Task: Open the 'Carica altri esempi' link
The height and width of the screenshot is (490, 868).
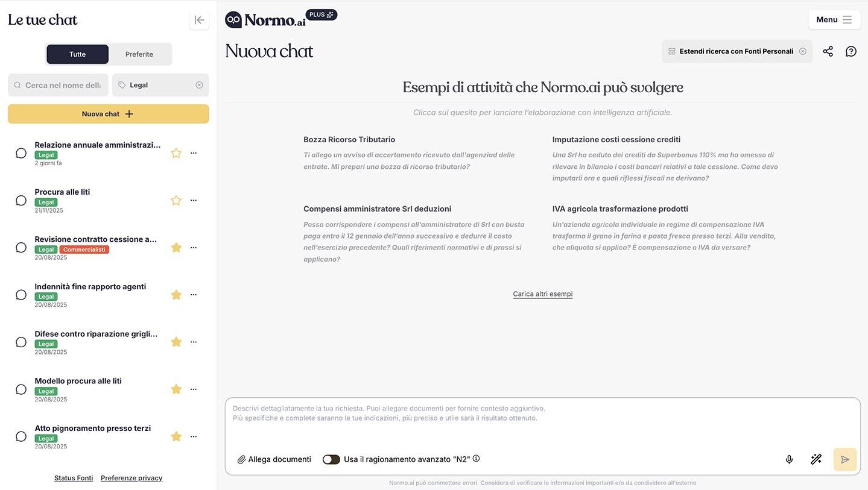Action: [542, 293]
